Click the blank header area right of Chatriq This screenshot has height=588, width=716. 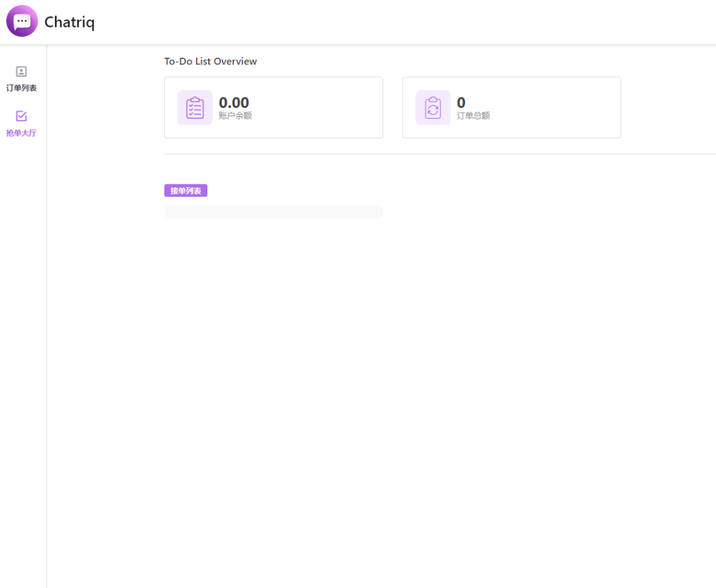[x=403, y=22]
